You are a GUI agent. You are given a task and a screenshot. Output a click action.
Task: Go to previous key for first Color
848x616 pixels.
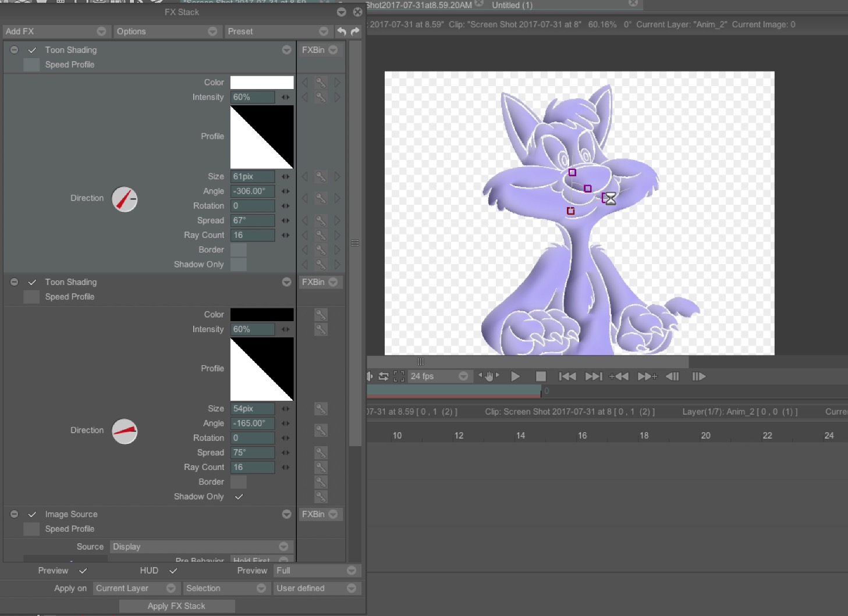[304, 83]
